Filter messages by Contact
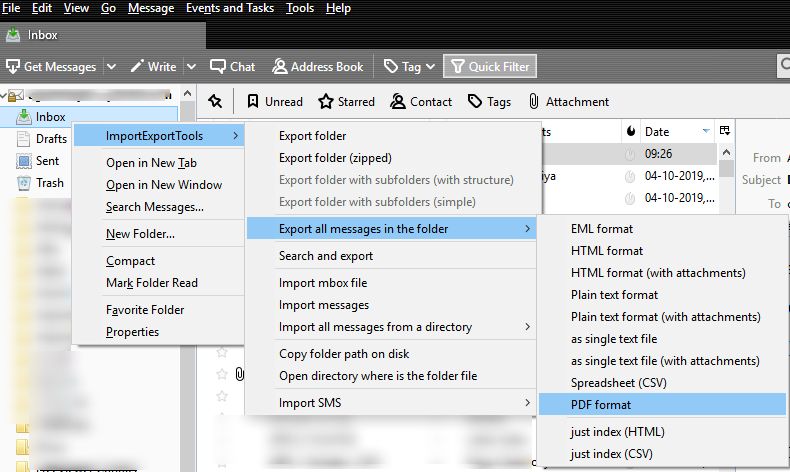This screenshot has height=472, width=790. [421, 102]
